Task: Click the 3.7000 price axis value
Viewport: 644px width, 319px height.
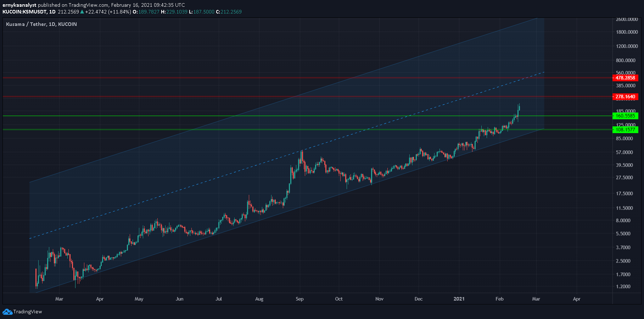Action: [x=623, y=247]
